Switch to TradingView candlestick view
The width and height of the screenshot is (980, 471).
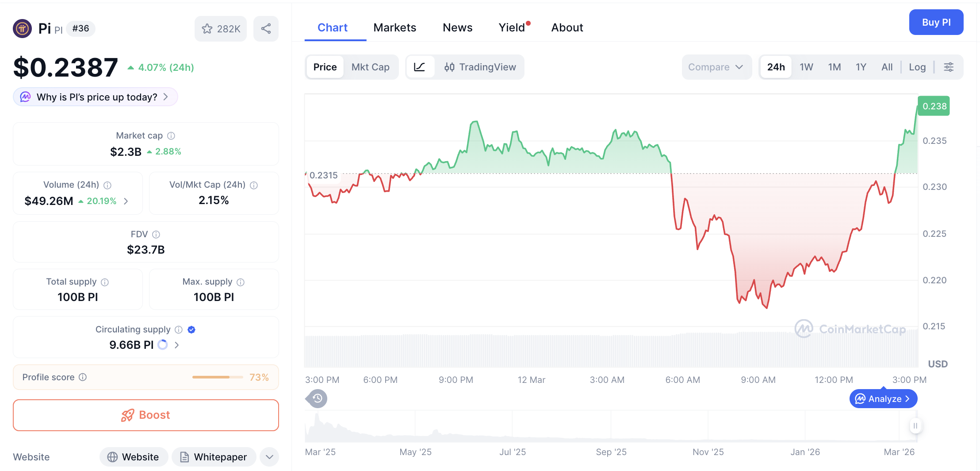[x=481, y=67]
